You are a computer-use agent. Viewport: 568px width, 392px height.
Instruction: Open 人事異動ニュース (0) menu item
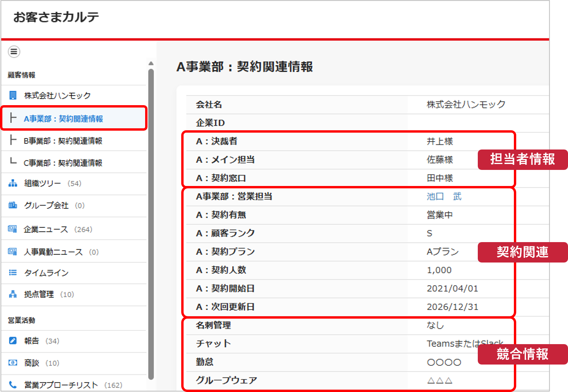point(74,252)
